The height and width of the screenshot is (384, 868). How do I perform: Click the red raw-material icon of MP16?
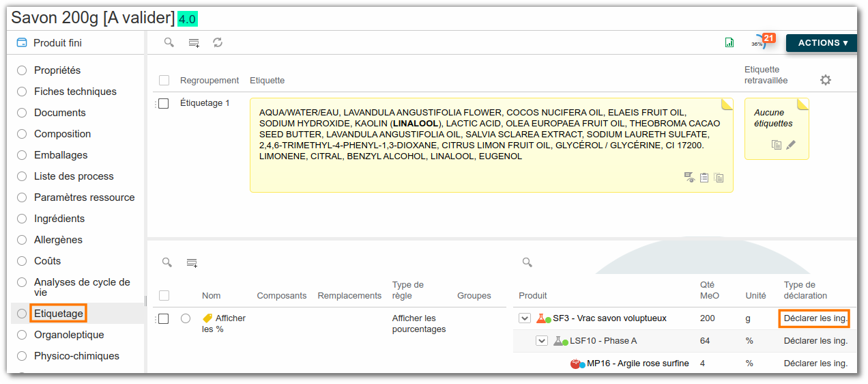coord(575,364)
